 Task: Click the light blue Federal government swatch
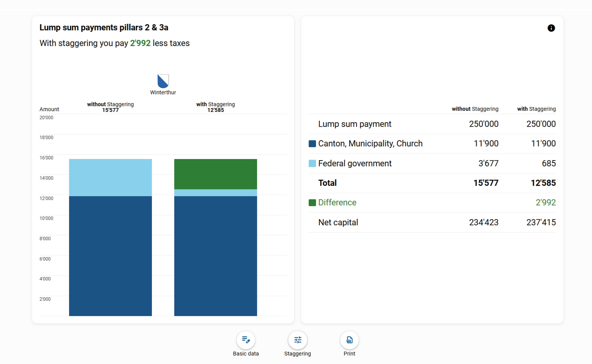click(312, 163)
